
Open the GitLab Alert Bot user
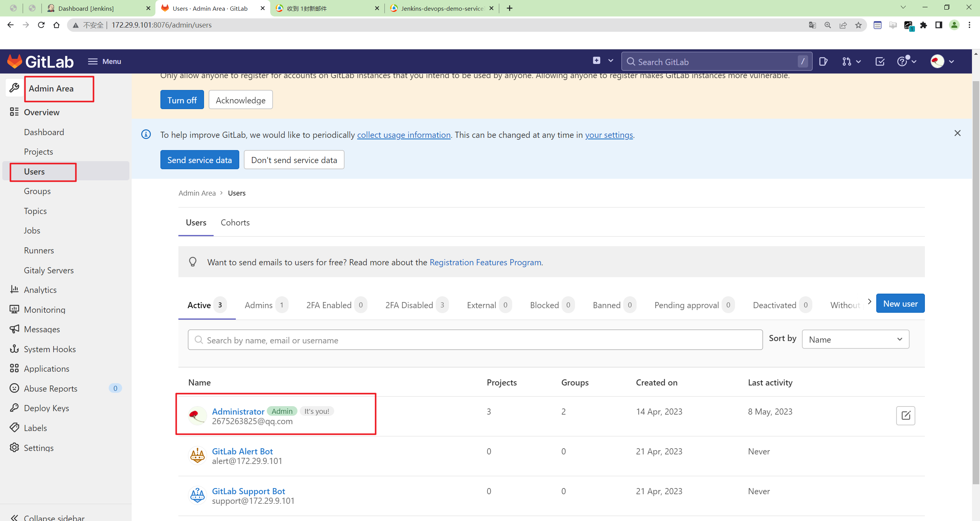click(242, 451)
